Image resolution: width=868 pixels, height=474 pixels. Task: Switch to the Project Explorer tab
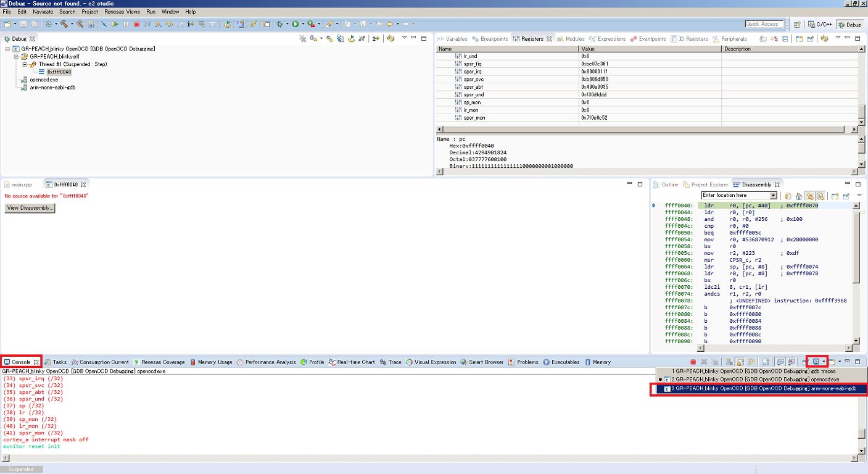pos(706,185)
